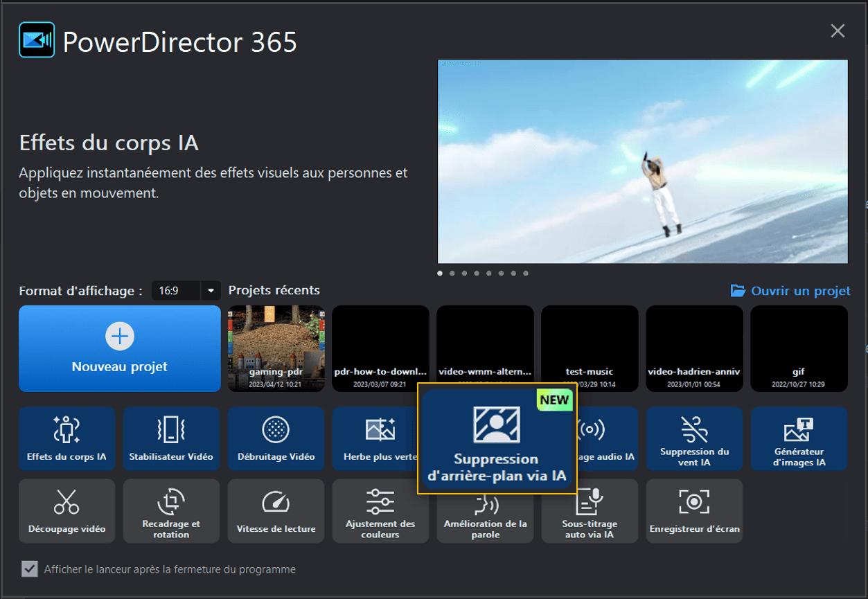Open the Effets du corps IA tool
This screenshot has width=868, height=599.
point(67,438)
